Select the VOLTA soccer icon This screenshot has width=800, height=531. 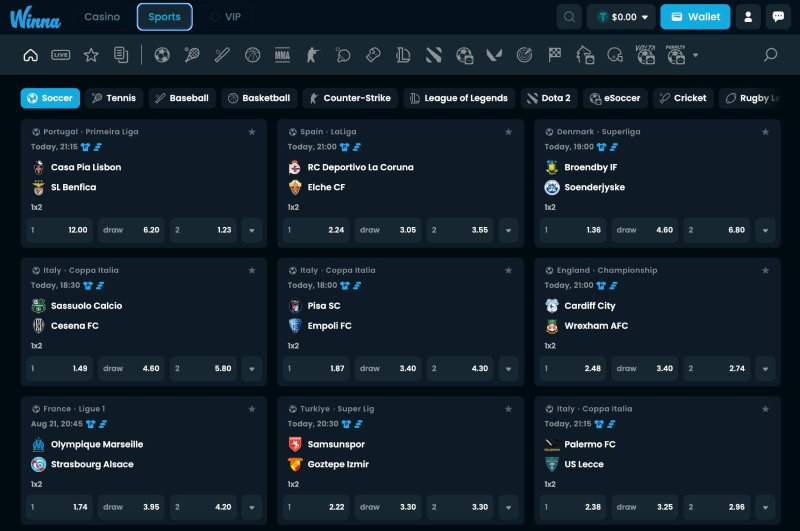645,55
